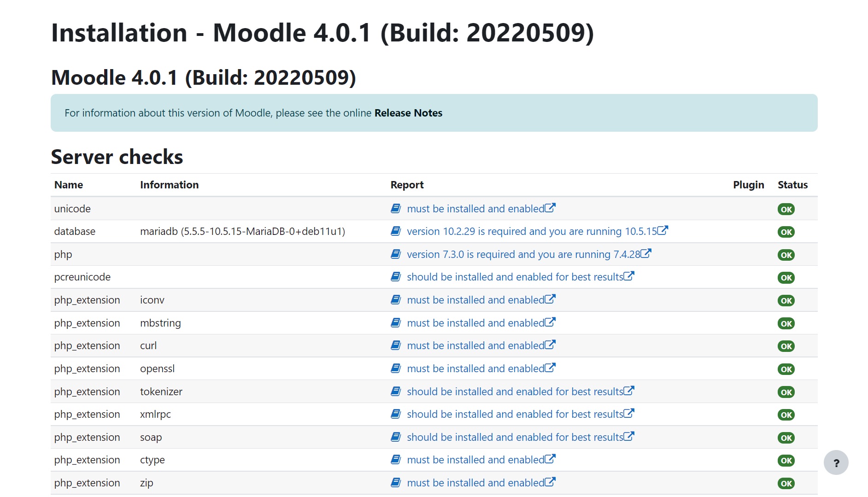The height and width of the screenshot is (497, 868).
Task: Click the book icon in the unicode row
Action: (x=396, y=209)
